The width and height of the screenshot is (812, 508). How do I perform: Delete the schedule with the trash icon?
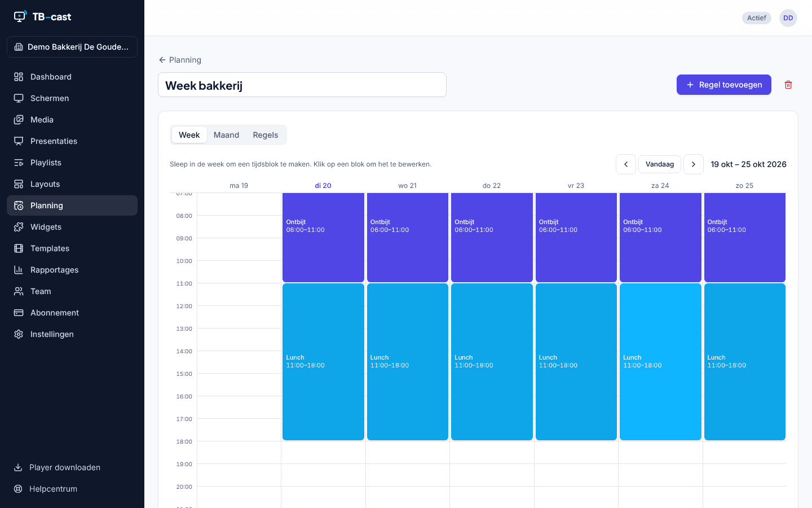pyautogui.click(x=788, y=85)
